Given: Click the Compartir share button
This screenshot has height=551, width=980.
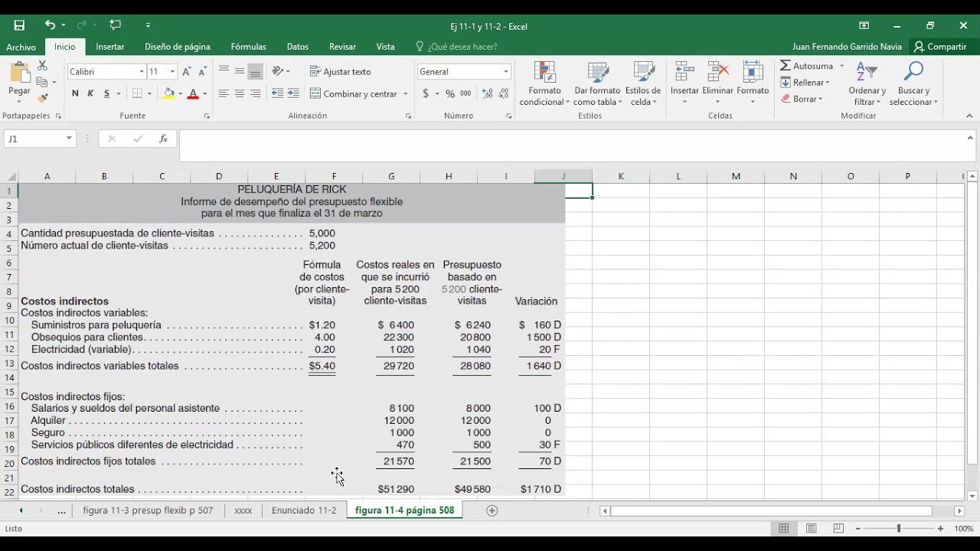Looking at the screenshot, I should click(x=940, y=47).
